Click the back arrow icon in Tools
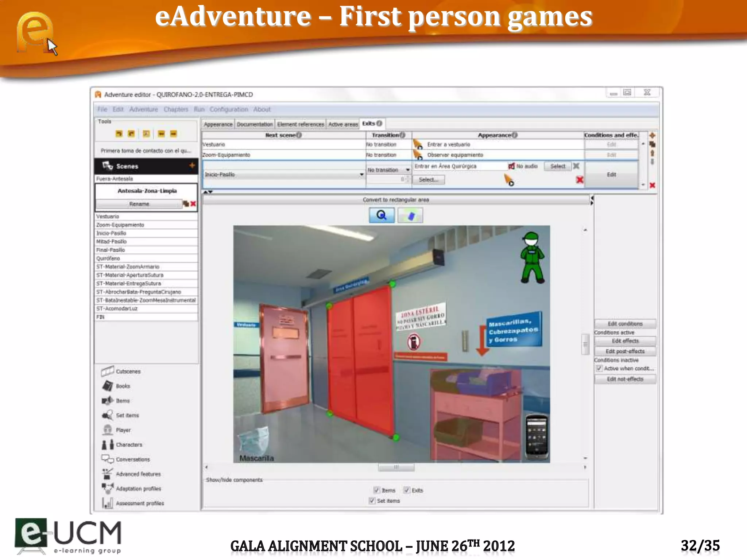The width and height of the screenshot is (747, 560). tap(161, 134)
